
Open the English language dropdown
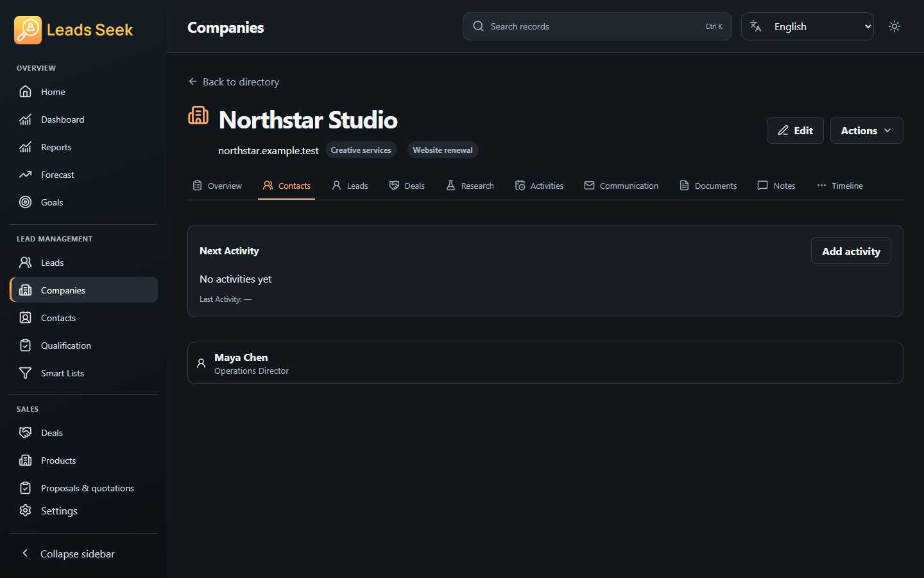coord(807,26)
